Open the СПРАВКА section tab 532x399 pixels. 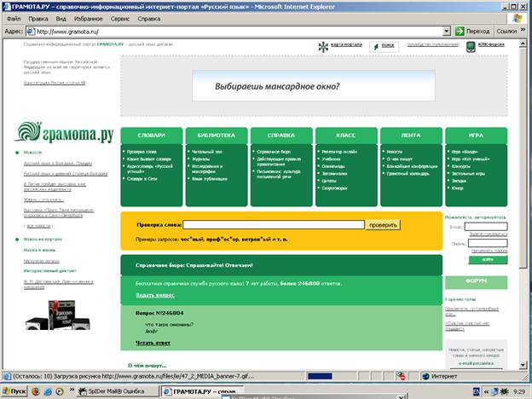coord(281,136)
